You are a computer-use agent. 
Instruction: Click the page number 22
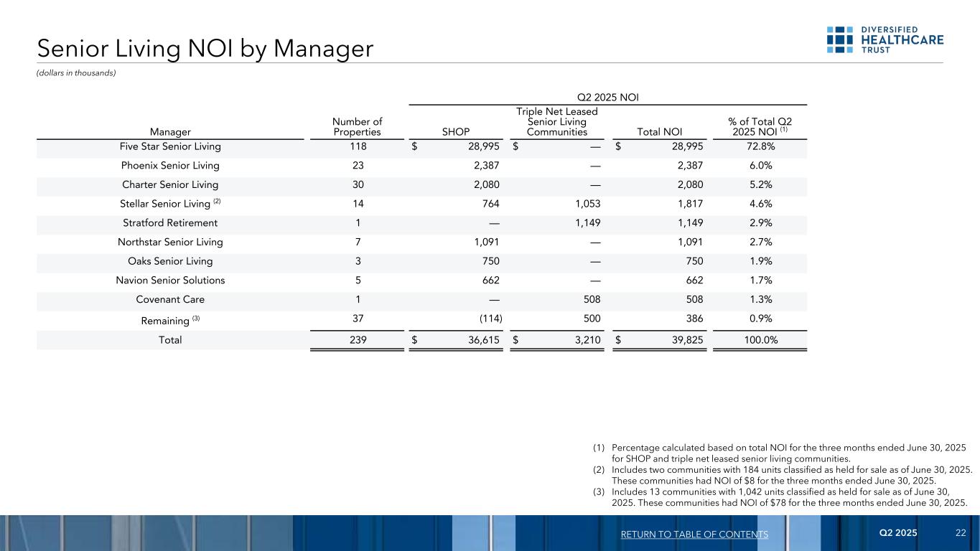[961, 534]
